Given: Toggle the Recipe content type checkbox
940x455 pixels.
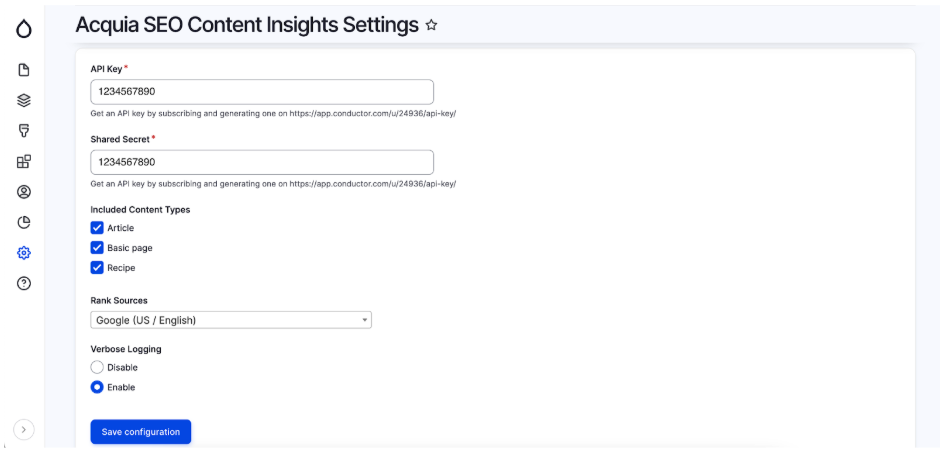Looking at the screenshot, I should pyautogui.click(x=97, y=268).
